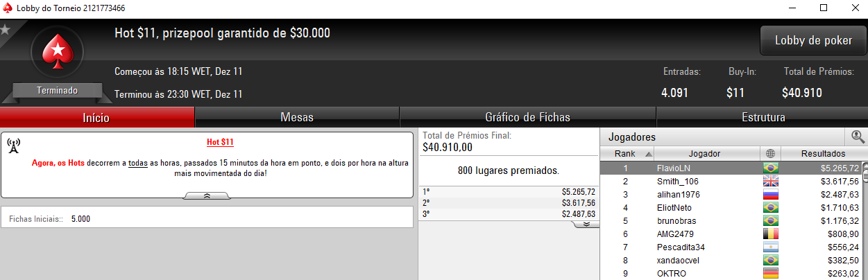Expand the full prize payout list
Screen dimensions: 868x280
point(586,225)
